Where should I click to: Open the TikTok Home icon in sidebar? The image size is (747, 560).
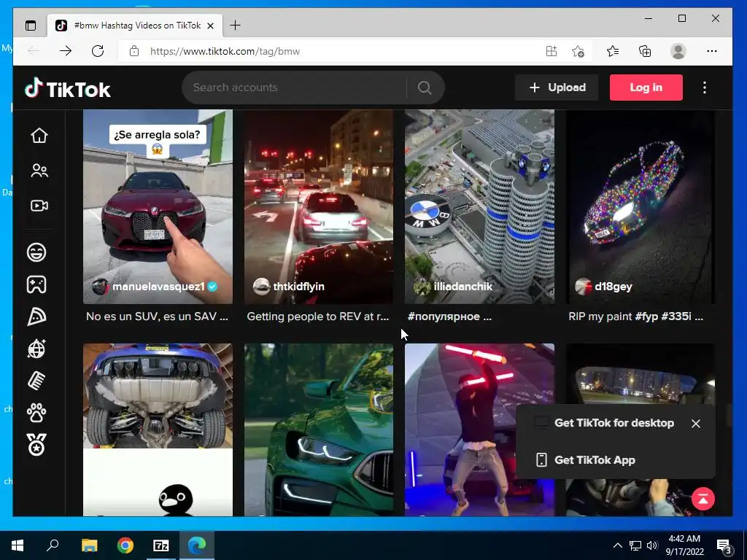[x=39, y=136]
